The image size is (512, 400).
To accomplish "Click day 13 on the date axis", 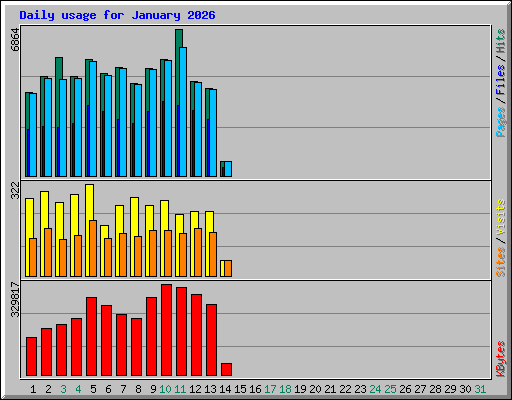I will tap(210, 389).
